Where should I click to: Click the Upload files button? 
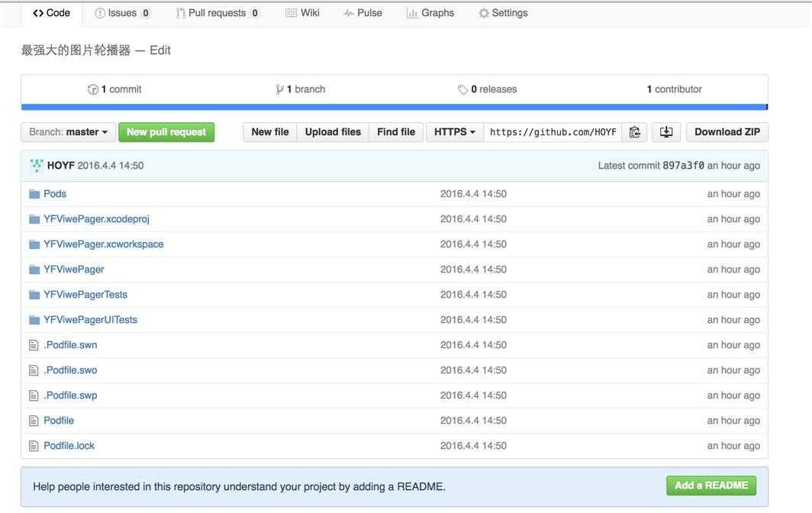click(333, 132)
